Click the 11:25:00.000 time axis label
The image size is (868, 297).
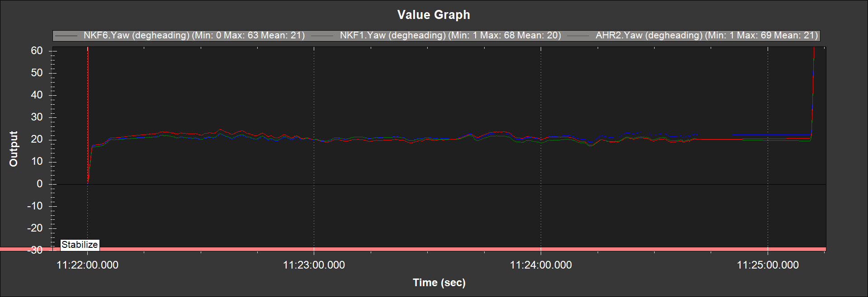768,265
